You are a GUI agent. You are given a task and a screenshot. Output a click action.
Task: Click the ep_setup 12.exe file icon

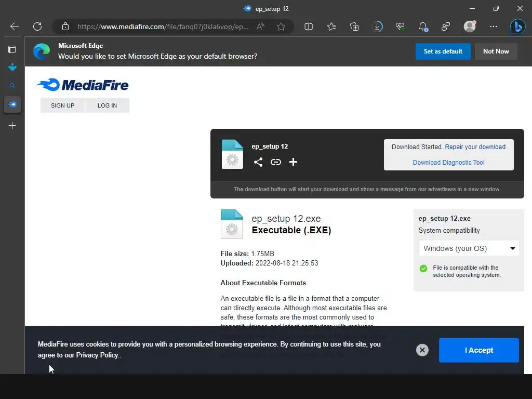(x=232, y=224)
